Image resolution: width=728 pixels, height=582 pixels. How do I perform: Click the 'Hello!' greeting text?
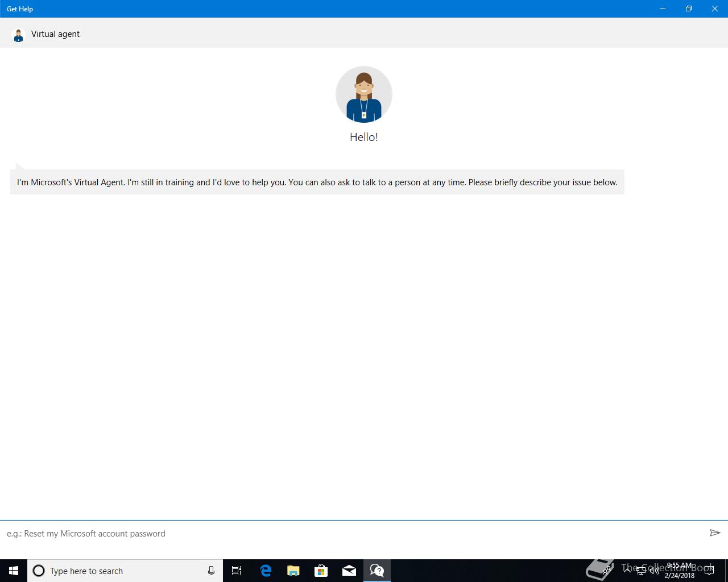coord(364,137)
